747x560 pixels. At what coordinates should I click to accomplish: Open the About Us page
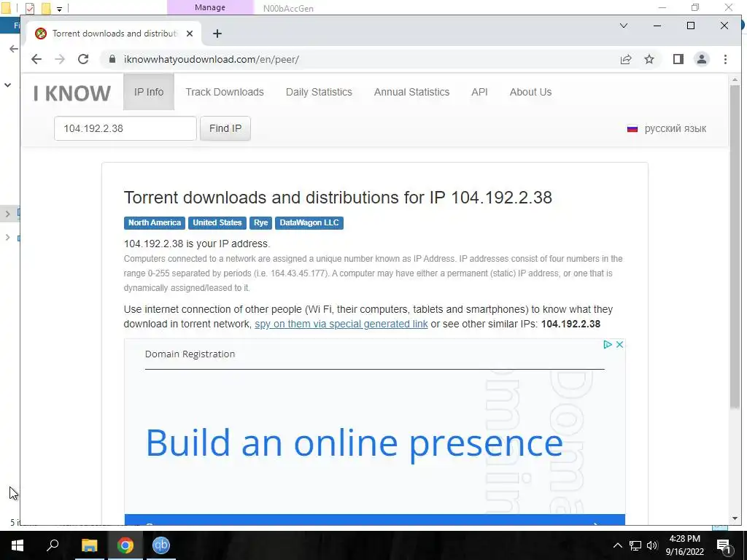(x=530, y=92)
